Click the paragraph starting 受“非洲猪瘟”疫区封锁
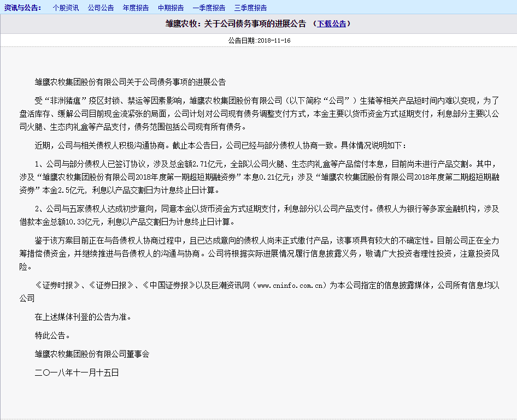The image size is (517, 420). pos(259,114)
